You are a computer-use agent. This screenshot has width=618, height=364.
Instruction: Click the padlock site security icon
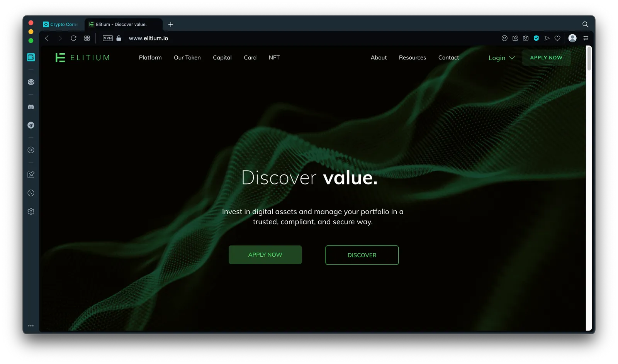click(x=119, y=38)
